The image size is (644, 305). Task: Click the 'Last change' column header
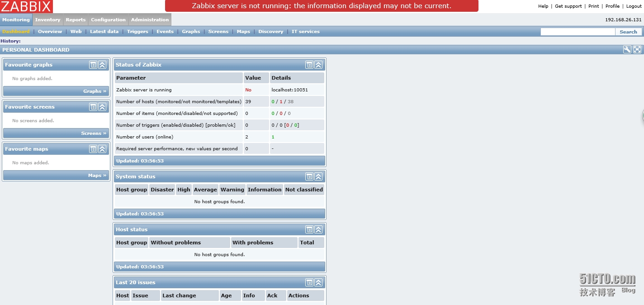[x=190, y=295]
